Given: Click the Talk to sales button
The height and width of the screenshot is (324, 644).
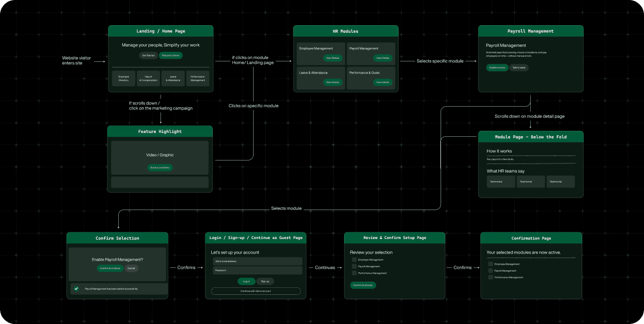Looking at the screenshot, I should 519,67.
